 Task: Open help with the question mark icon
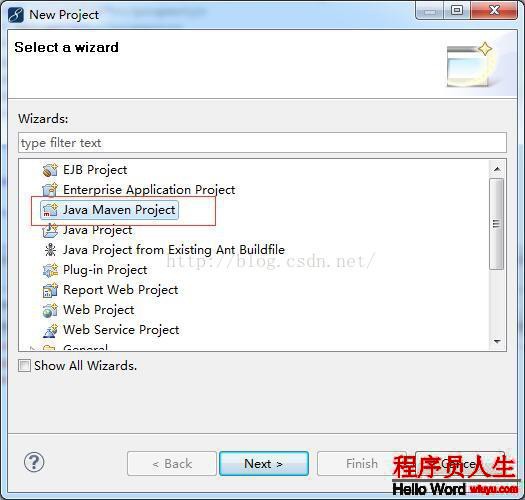coord(34,462)
